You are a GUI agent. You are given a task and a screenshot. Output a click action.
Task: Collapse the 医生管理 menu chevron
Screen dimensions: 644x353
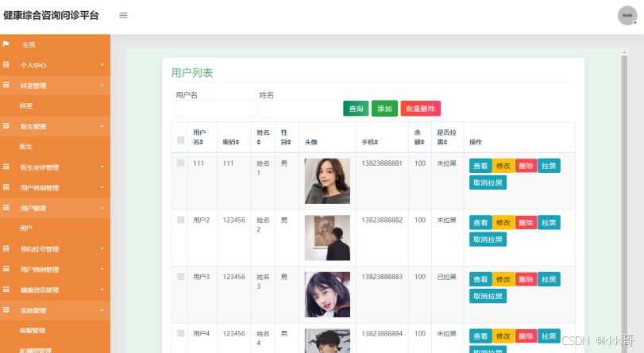point(102,126)
